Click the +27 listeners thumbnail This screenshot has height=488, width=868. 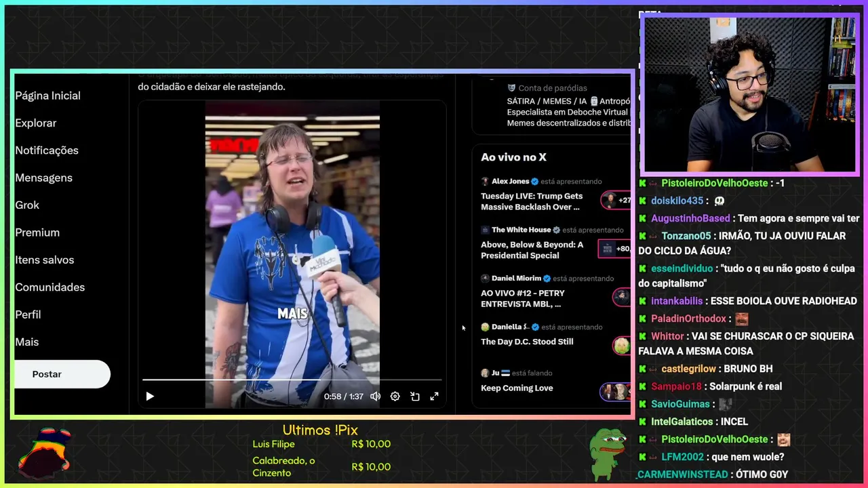point(616,201)
